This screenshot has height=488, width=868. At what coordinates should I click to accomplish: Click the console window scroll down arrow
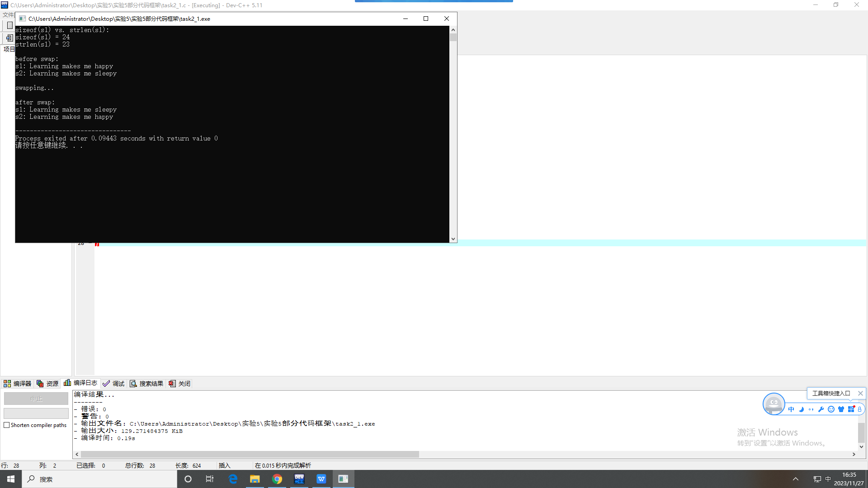pyautogui.click(x=453, y=239)
